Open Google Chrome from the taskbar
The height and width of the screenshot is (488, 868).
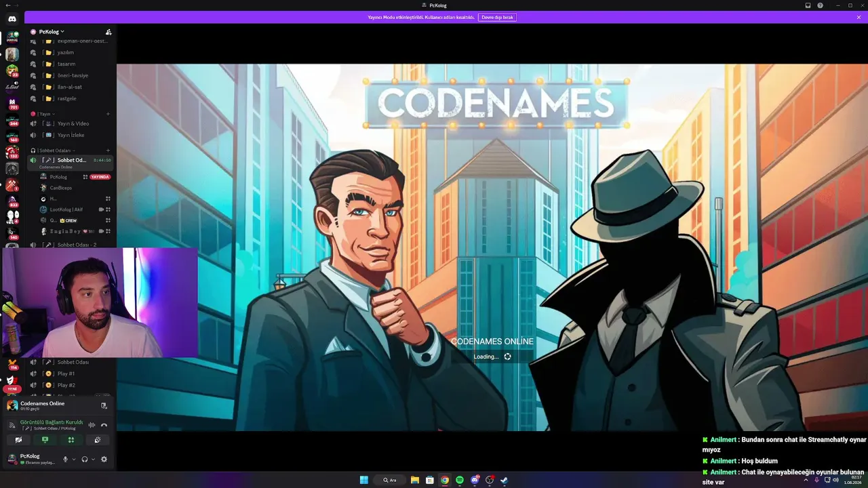(445, 480)
